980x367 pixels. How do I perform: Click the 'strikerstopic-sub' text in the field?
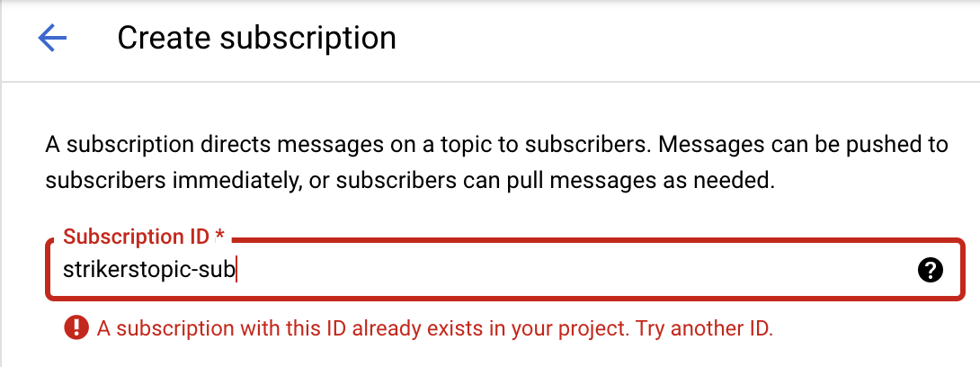(148, 269)
